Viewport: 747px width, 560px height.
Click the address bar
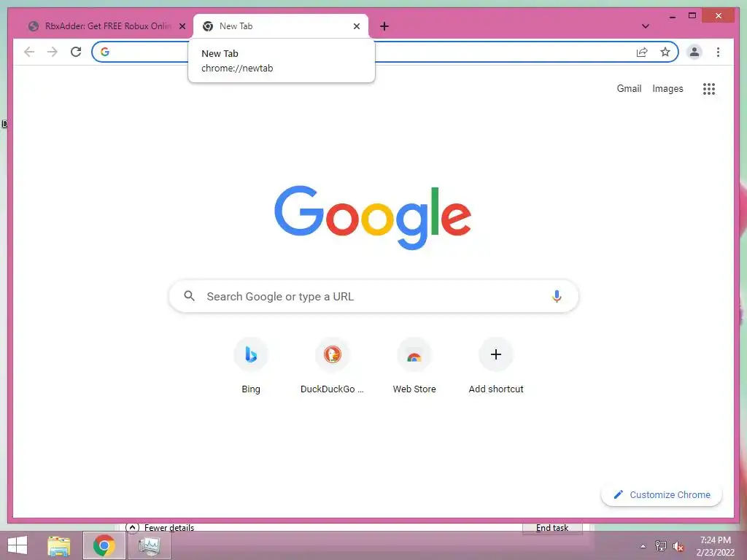[x=385, y=52]
